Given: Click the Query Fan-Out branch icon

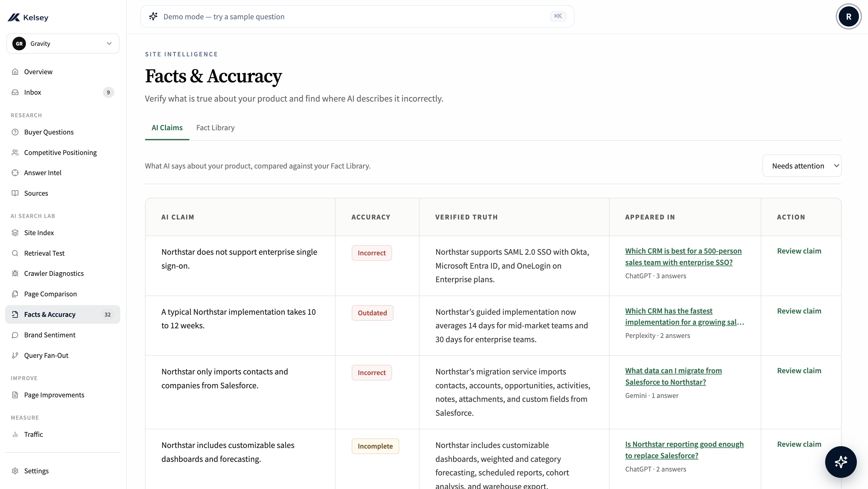Looking at the screenshot, I should [15, 356].
